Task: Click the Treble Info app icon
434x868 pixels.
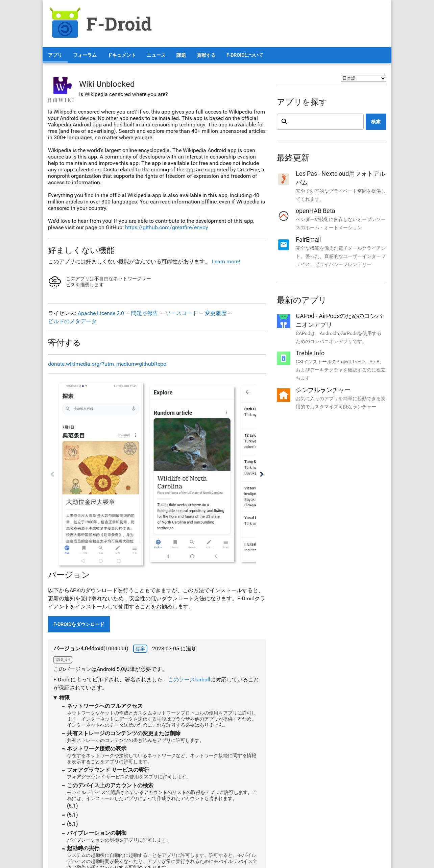Action: [284, 358]
